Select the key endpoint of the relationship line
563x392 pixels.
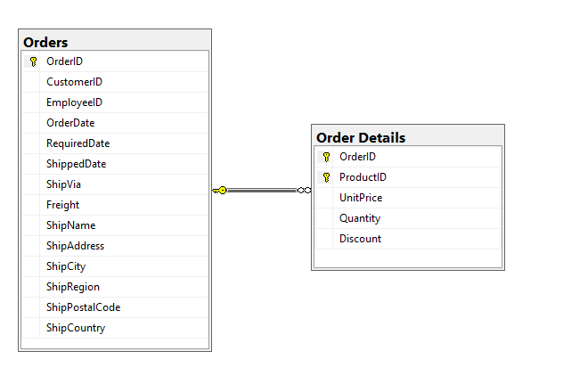click(220, 191)
